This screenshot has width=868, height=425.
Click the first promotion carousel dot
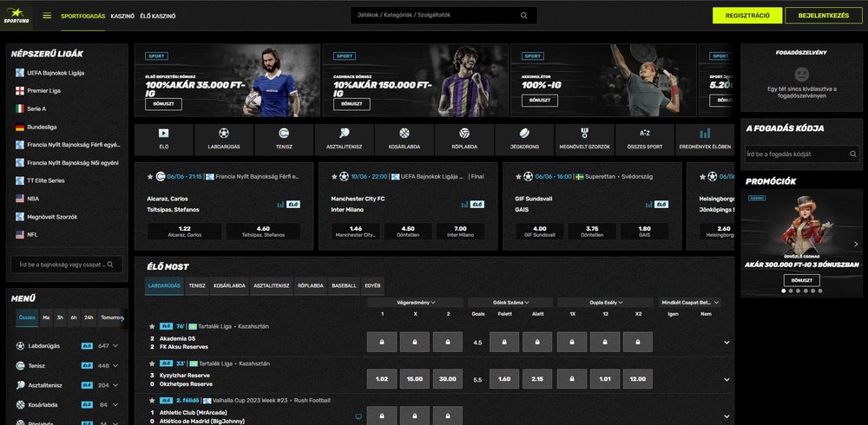click(784, 291)
